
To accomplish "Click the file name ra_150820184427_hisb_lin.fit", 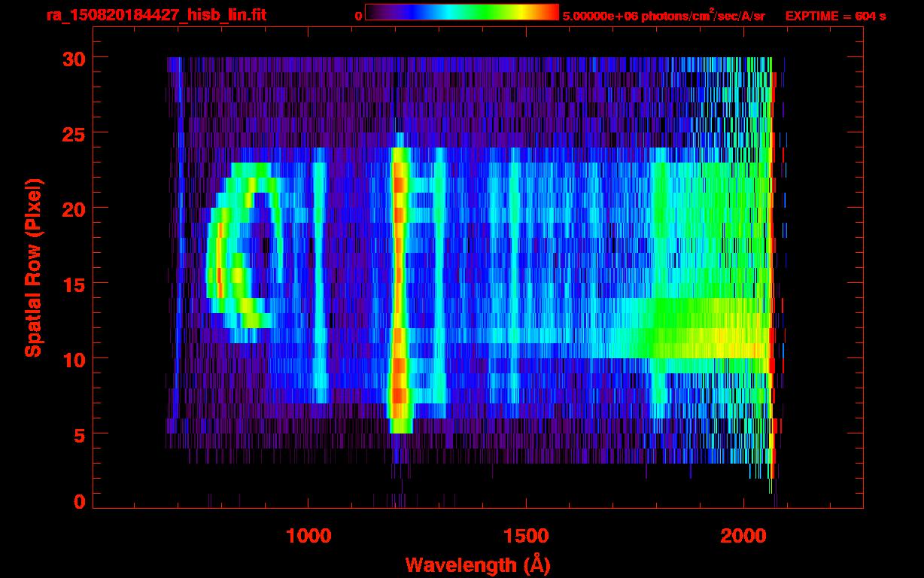I will 156,15.
